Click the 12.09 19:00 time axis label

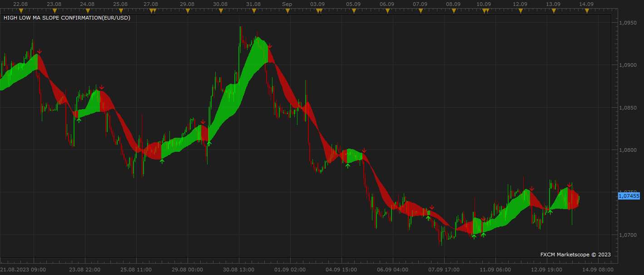[546, 270]
